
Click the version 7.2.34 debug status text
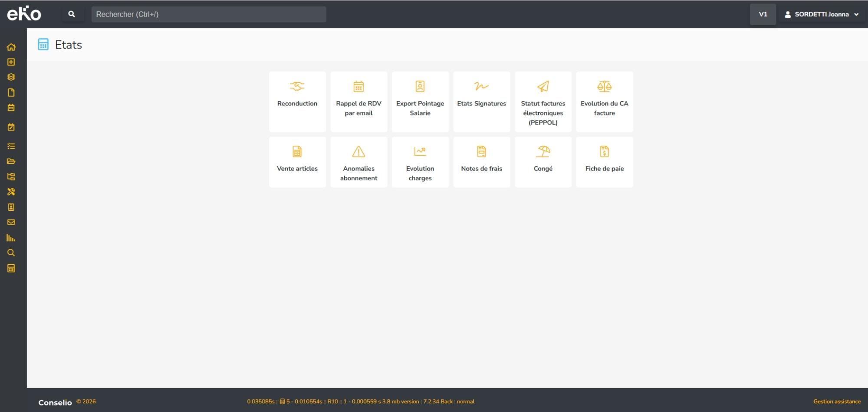tap(361, 402)
